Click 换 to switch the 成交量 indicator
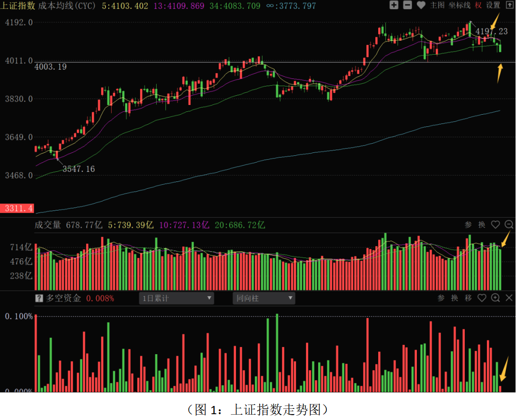The height and width of the screenshot is (420, 516). [x=482, y=225]
